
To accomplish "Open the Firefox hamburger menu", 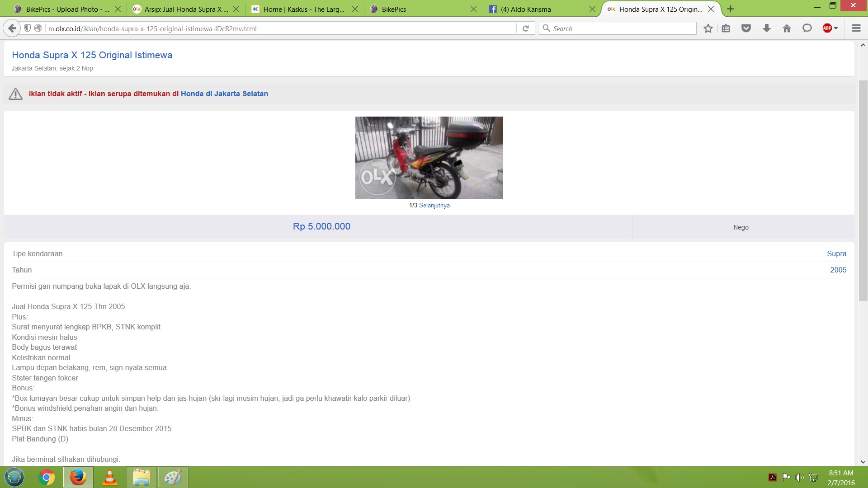I will tap(856, 28).
